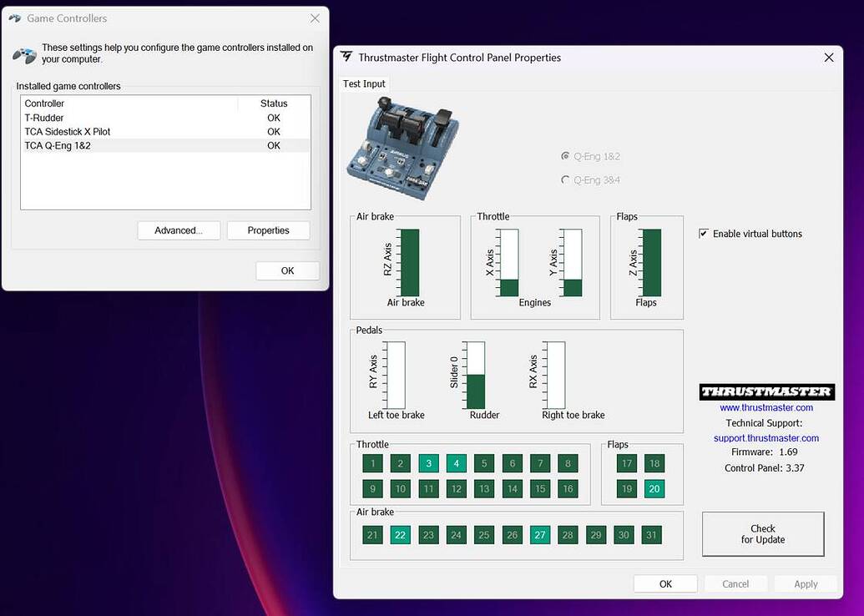
Task: Click flaps button indicator 20
Action: 654,489
